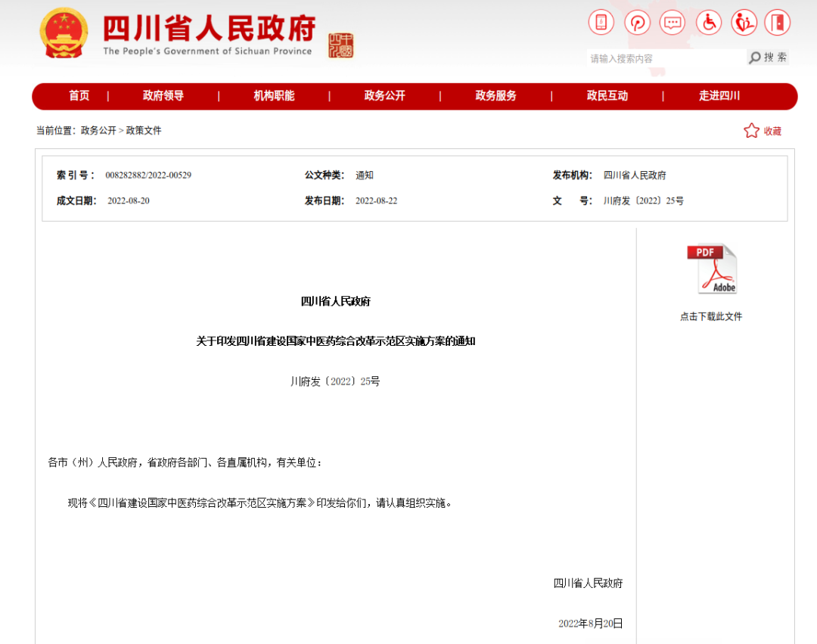The width and height of the screenshot is (817, 644).
Task: Open 政府领导 menu item
Action: point(163,96)
